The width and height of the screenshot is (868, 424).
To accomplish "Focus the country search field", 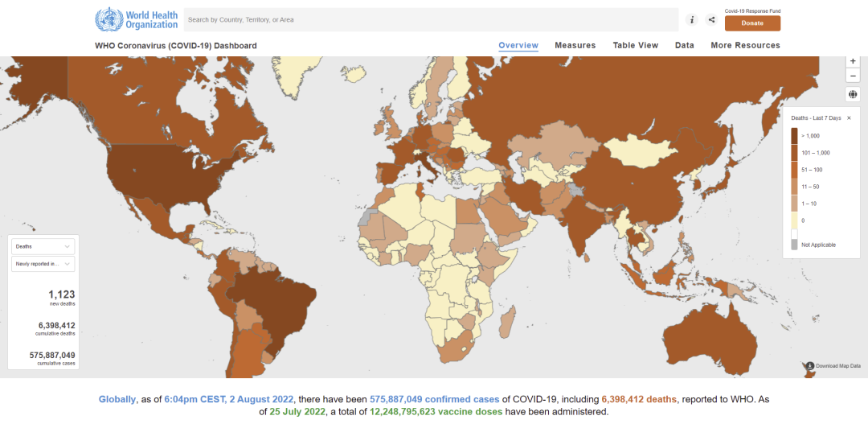I will coord(430,19).
